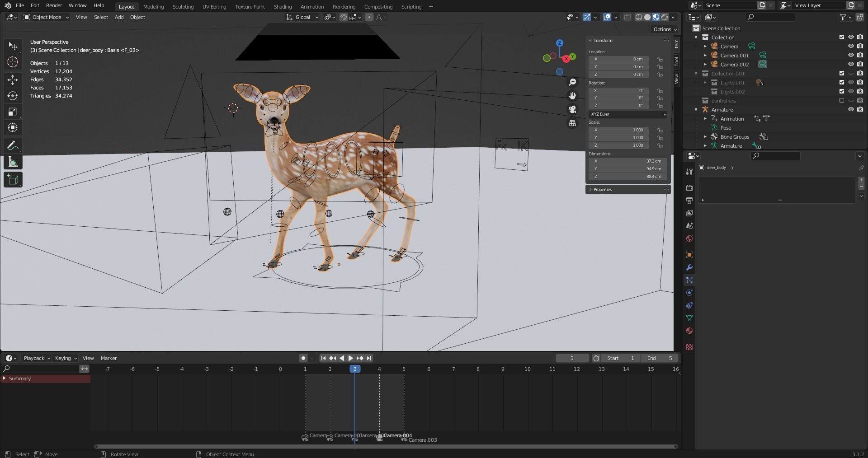The height and width of the screenshot is (458, 868).
Task: Toggle the auto keying record button
Action: coord(303,358)
